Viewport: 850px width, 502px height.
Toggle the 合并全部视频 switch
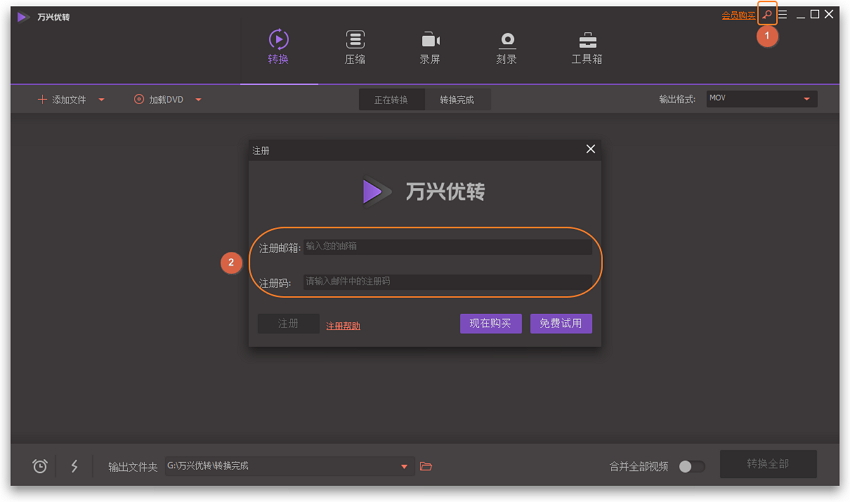click(691, 466)
